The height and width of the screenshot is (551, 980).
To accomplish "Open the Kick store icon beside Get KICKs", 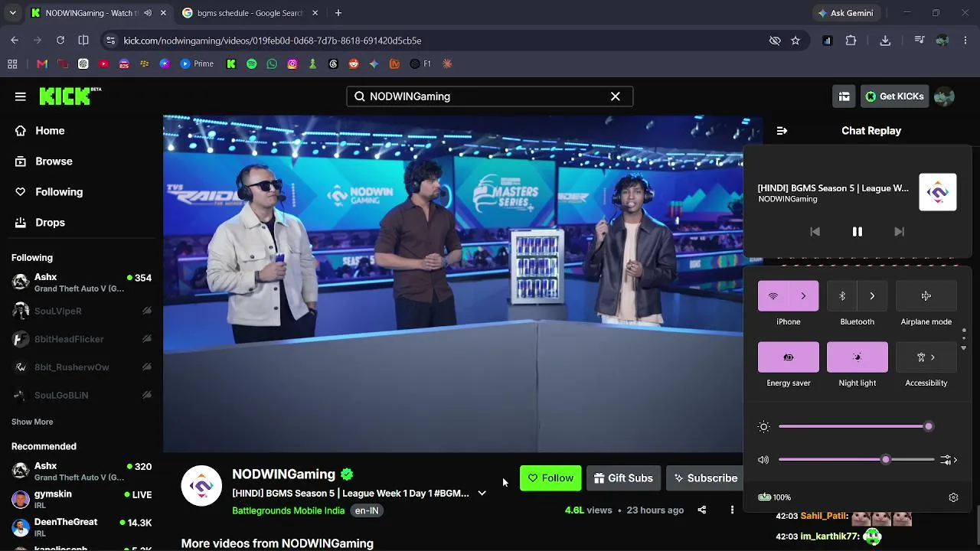I will pos(844,96).
